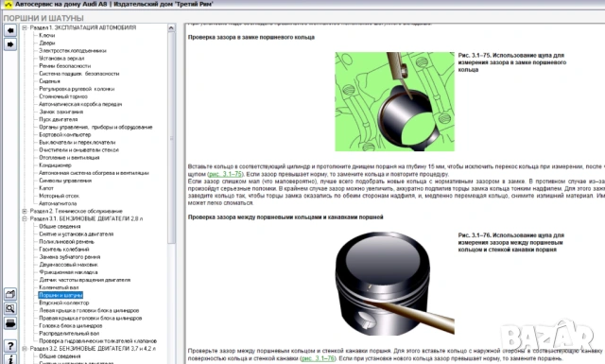This screenshot has height=364, width=605.
Task: Open link рис. 3.1–76 in text
Action: [318, 358]
